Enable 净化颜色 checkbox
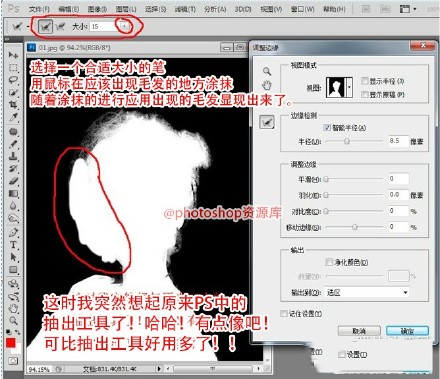The height and width of the screenshot is (379, 440). (329, 262)
